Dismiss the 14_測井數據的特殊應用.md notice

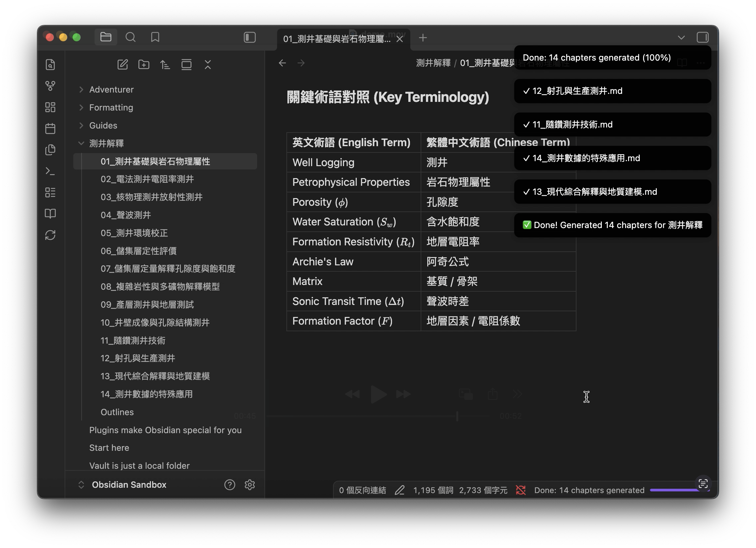(x=612, y=158)
